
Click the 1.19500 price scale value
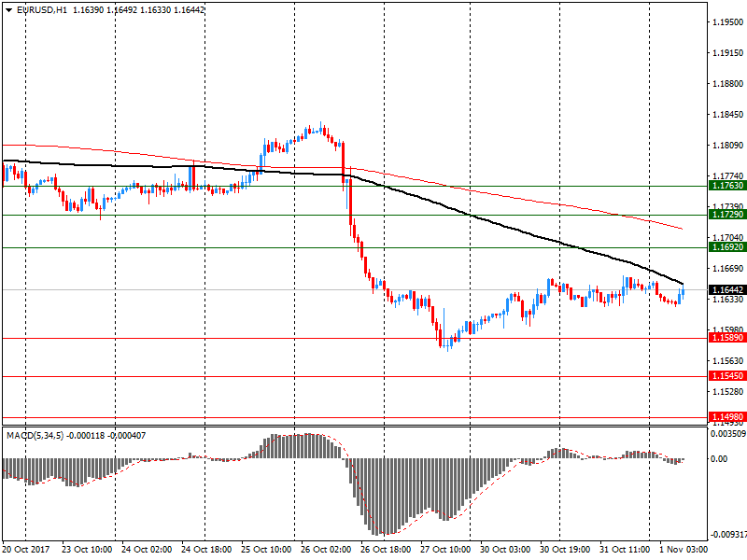pos(727,21)
